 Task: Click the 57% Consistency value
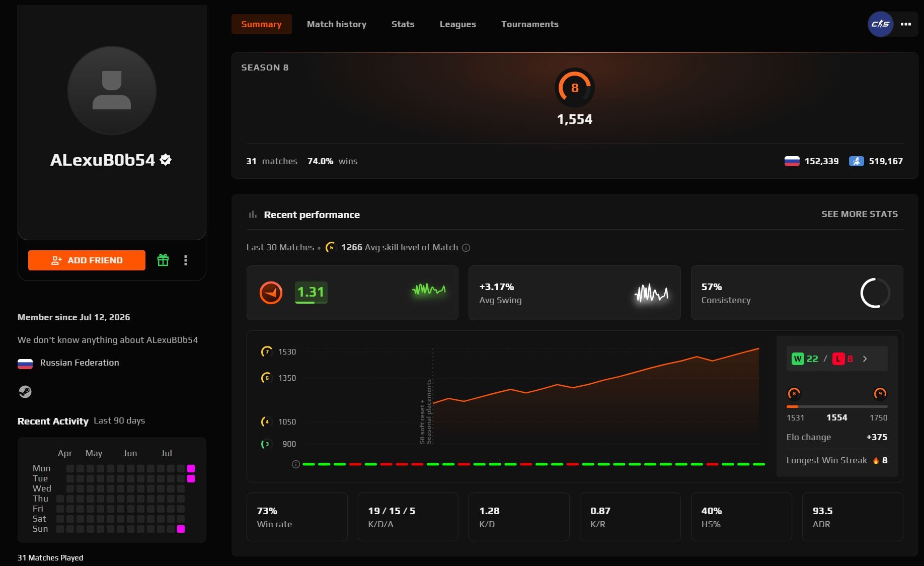[712, 287]
